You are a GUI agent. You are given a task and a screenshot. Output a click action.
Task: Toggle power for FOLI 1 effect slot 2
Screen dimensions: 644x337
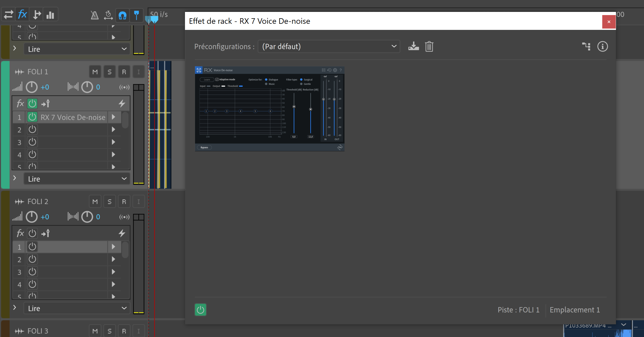(32, 130)
